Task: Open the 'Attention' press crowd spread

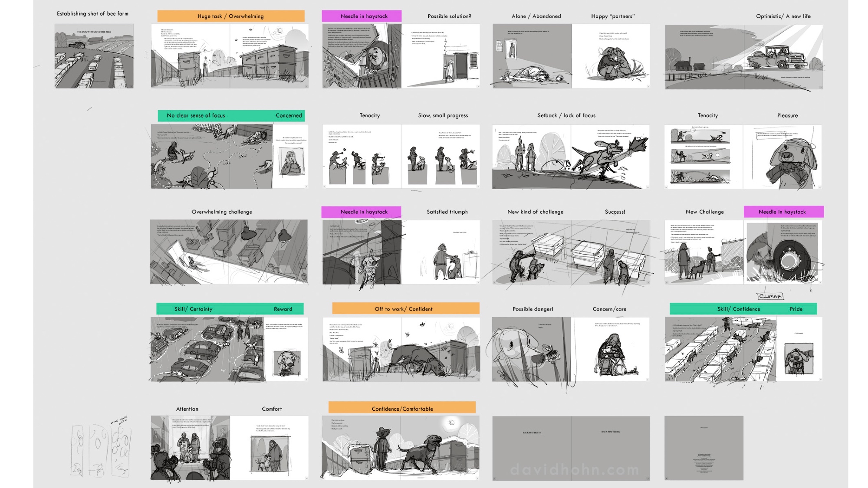Action: coord(190,448)
